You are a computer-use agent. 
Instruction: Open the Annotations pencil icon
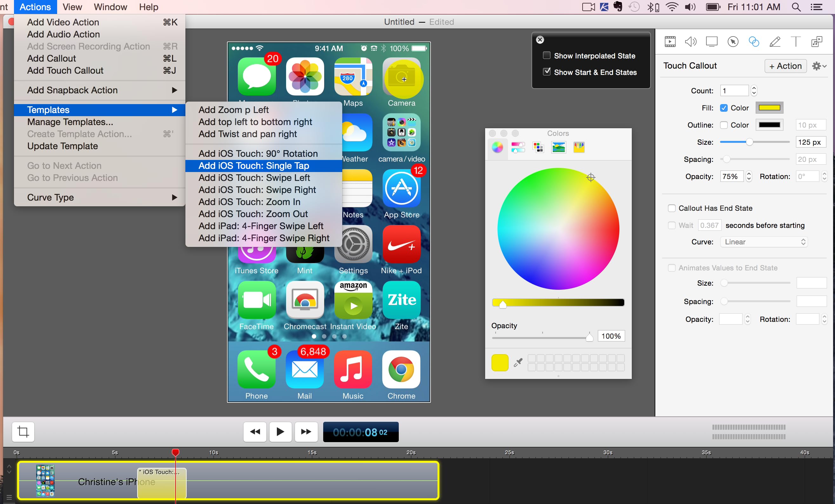(x=775, y=42)
